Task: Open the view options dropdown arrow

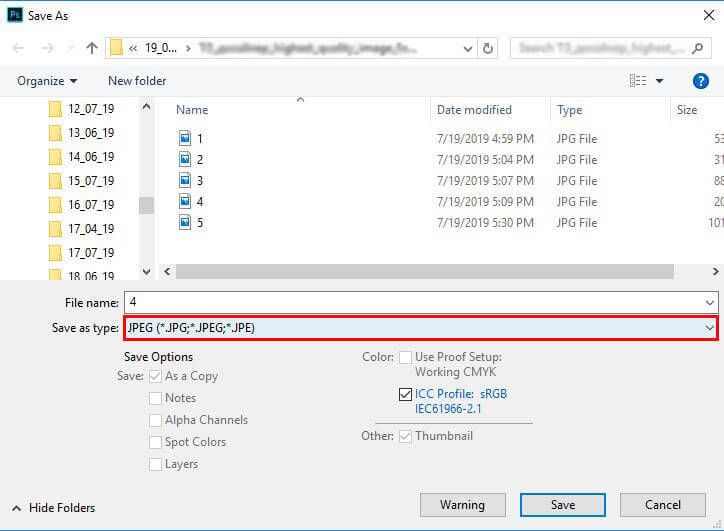Action: point(660,81)
